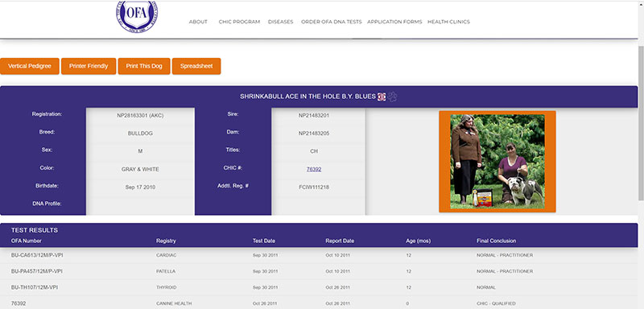Open the Application Forms menu

pyautogui.click(x=394, y=22)
